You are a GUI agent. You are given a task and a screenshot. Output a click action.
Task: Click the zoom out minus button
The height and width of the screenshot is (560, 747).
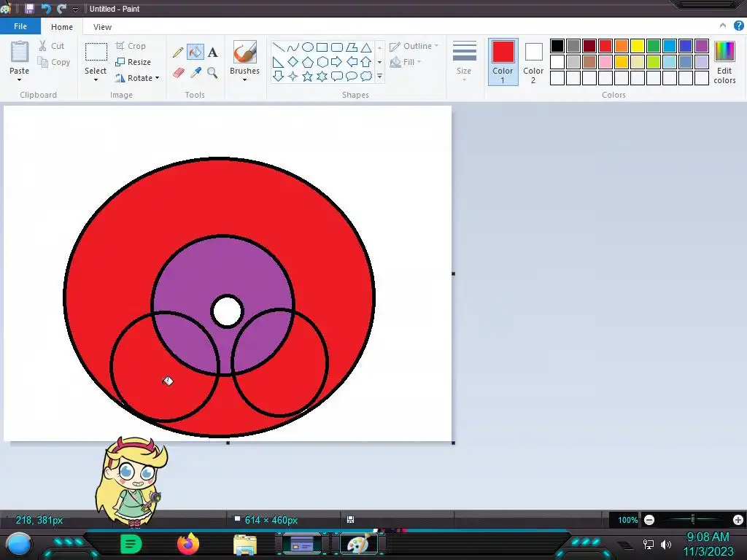coord(649,520)
